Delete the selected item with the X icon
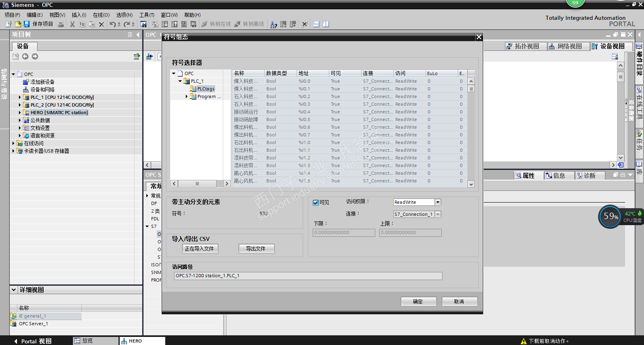 coord(102,24)
